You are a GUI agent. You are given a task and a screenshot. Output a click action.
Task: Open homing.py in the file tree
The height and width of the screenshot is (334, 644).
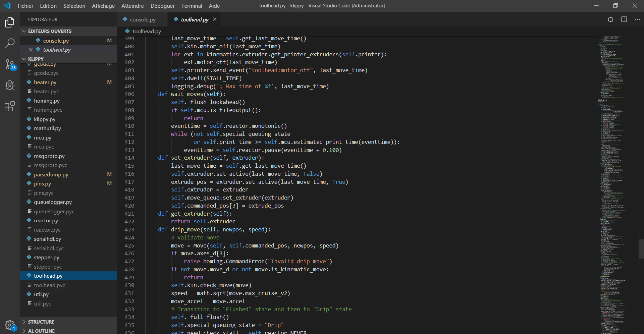pos(68,101)
